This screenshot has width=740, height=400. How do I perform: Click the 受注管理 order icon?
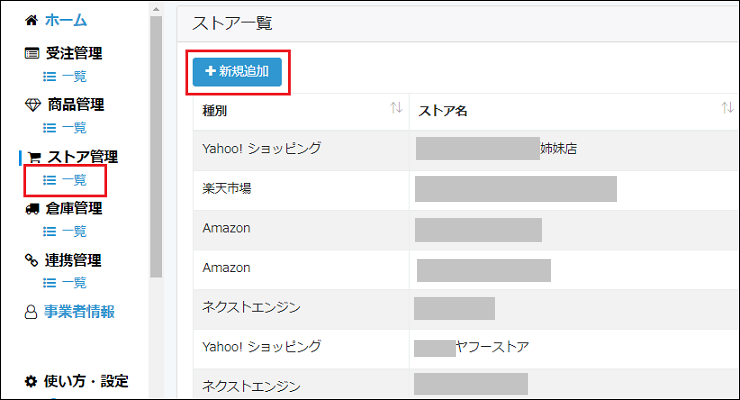click(31, 54)
